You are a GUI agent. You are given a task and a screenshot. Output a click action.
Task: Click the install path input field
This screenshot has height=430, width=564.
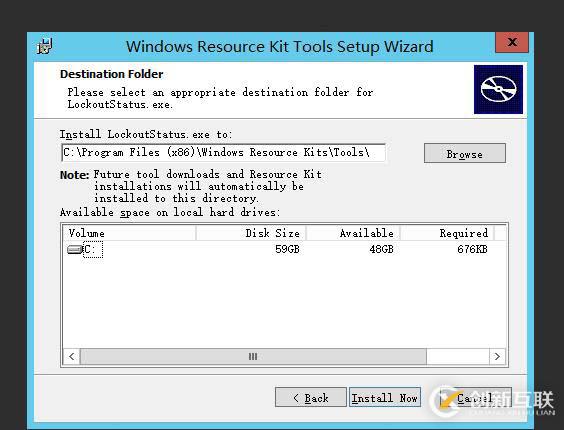point(223,153)
